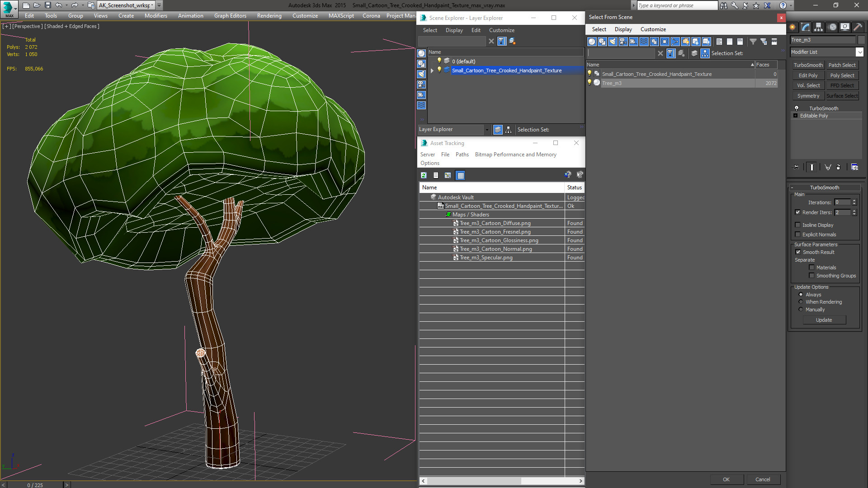Toggle TurboSmooth modifier bulb in stack
868x488 pixels.
[x=797, y=108]
